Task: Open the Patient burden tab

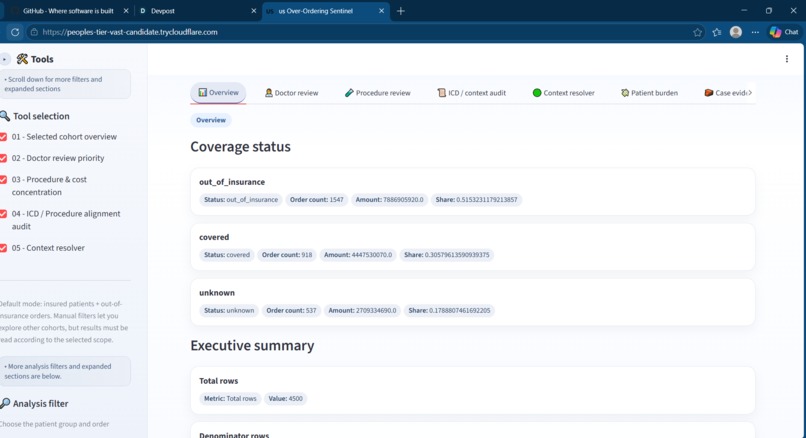Action: click(x=649, y=93)
